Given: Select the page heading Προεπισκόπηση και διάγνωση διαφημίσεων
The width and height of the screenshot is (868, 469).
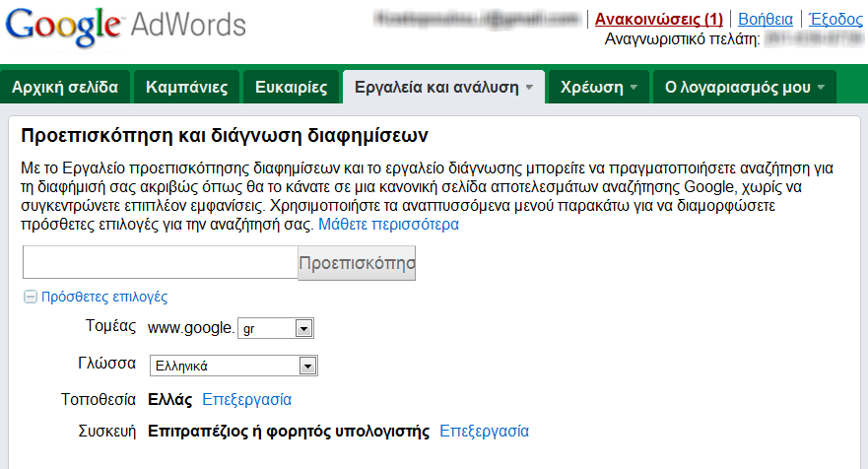Looking at the screenshot, I should tap(225, 136).
